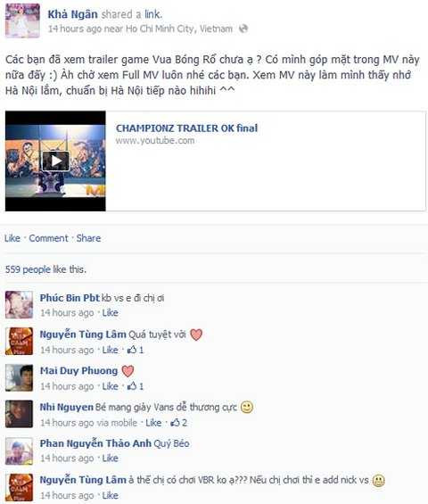This screenshot has height=504, width=428.
Task: Open the CHAMPIONZ TRAILER OK final link
Action: pyautogui.click(x=186, y=128)
